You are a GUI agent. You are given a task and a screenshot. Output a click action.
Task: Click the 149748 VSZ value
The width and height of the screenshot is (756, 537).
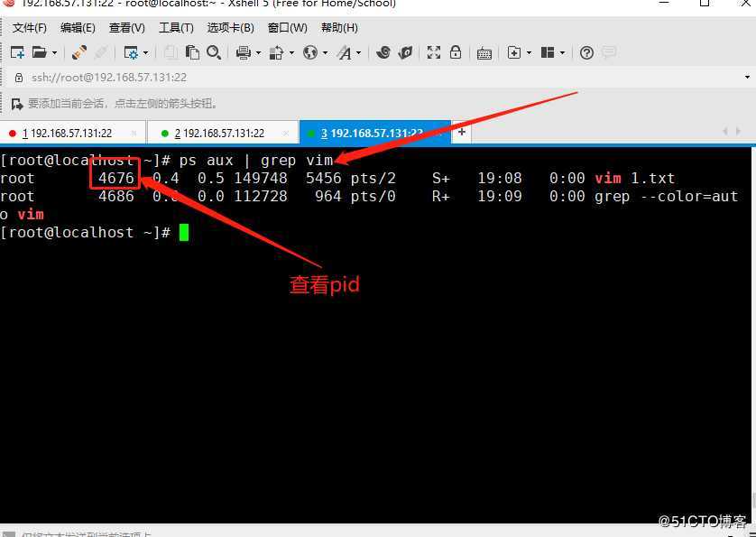point(261,179)
